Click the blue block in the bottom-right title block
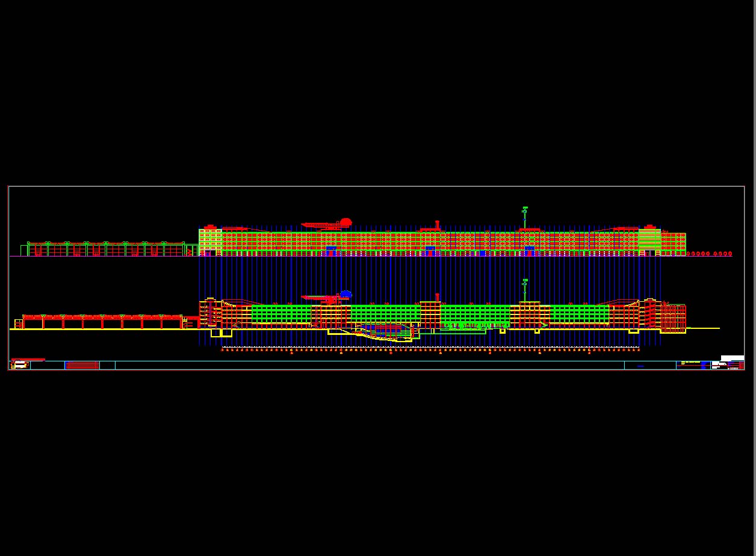Image resolution: width=756 pixels, height=556 pixels. 705,365
